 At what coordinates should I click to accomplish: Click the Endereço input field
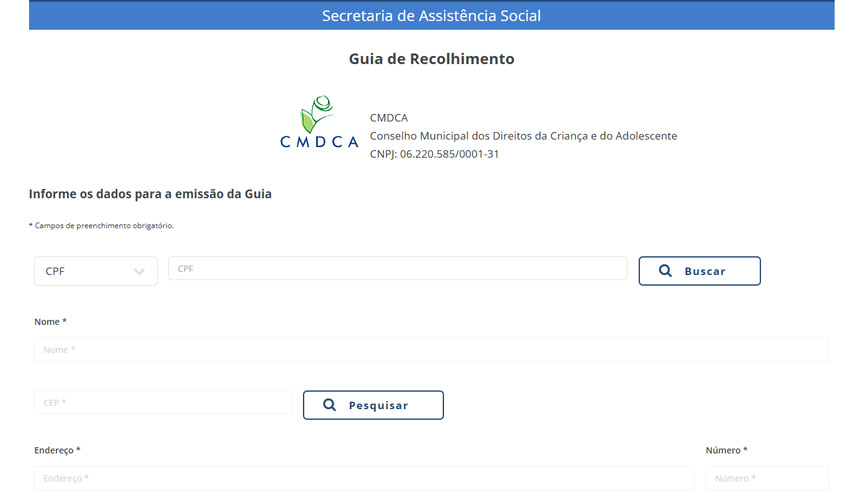364,479
